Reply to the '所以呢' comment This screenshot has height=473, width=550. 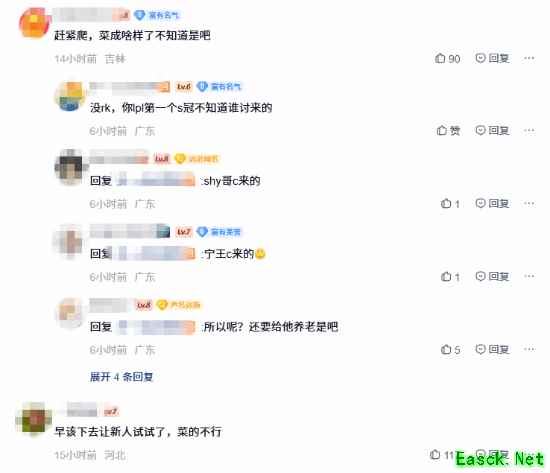(x=492, y=349)
